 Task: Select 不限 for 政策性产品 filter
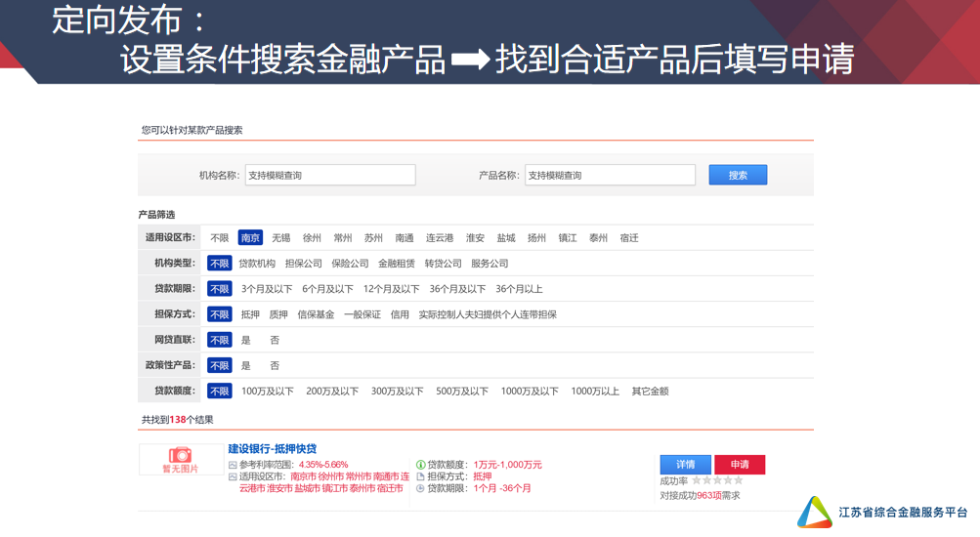[219, 366]
